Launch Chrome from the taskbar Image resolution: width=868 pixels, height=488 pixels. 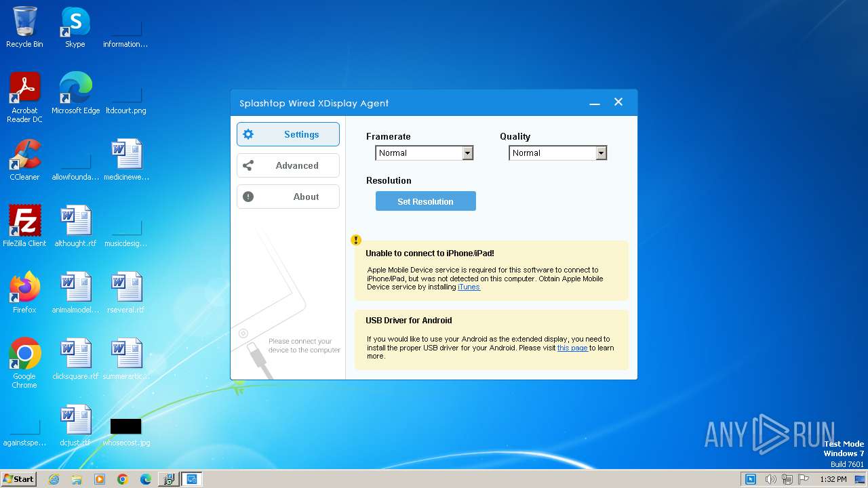pos(123,479)
